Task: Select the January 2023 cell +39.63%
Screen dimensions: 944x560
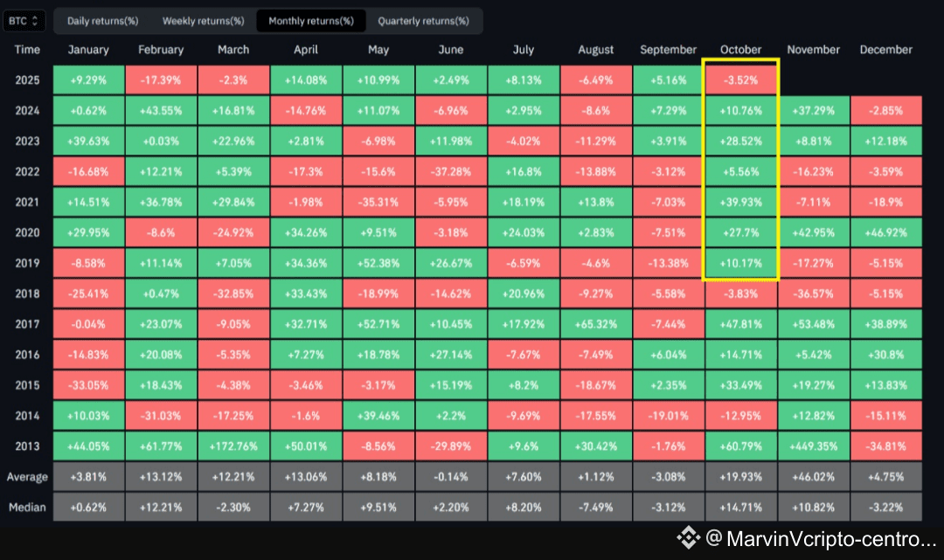Action: click(88, 142)
